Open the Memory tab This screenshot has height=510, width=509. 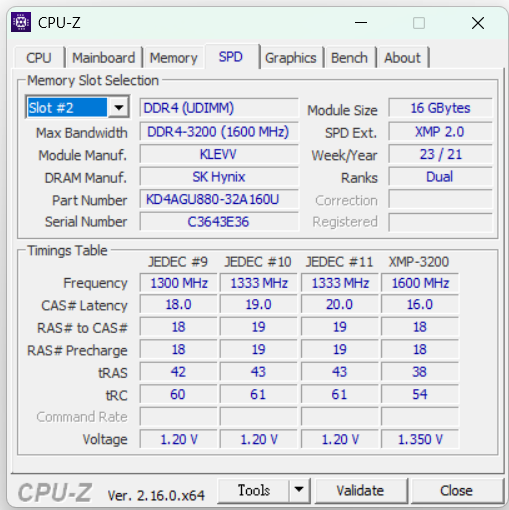click(174, 58)
